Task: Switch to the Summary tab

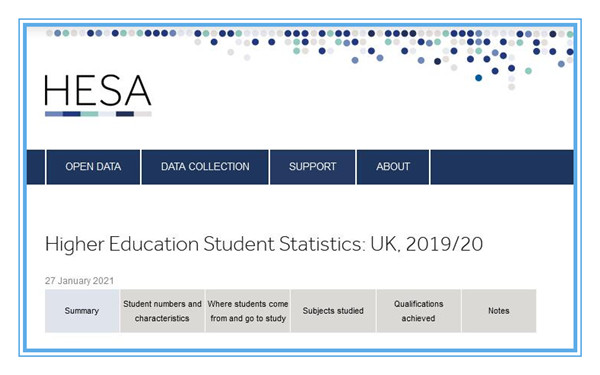Action: tap(82, 311)
